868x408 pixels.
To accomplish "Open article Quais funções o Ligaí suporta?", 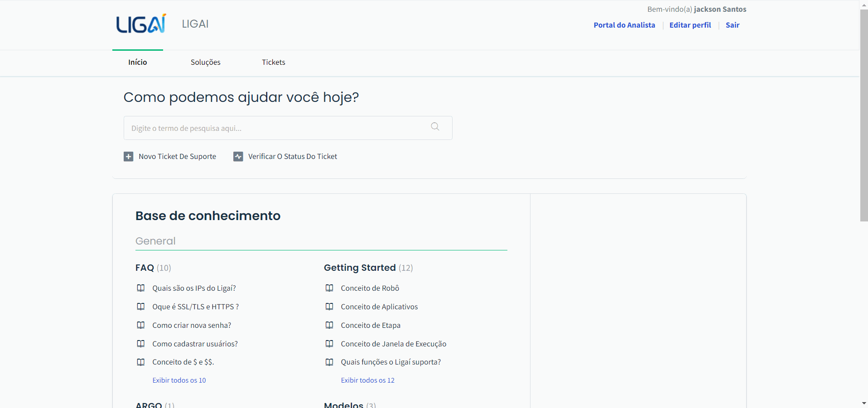I will pos(391,362).
